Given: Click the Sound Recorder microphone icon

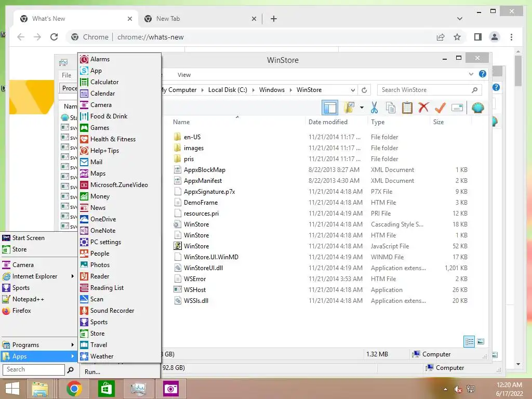Looking at the screenshot, I should click(84, 311).
